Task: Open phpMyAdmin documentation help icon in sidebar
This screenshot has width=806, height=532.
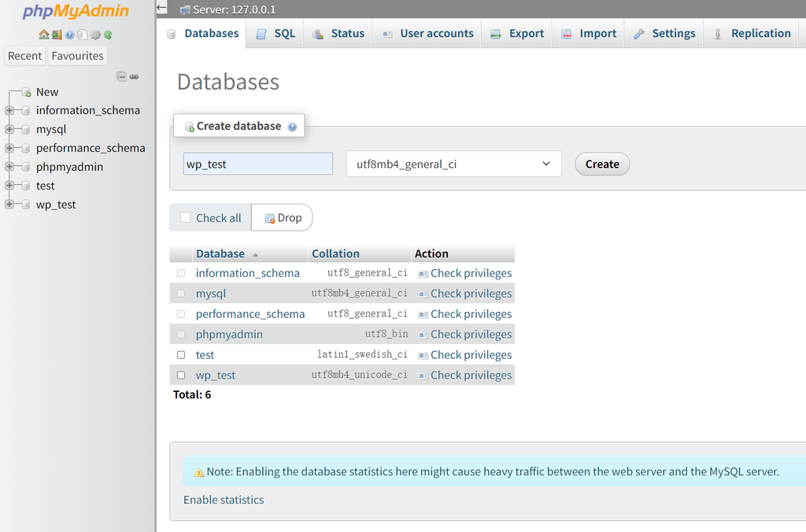Action: point(69,35)
